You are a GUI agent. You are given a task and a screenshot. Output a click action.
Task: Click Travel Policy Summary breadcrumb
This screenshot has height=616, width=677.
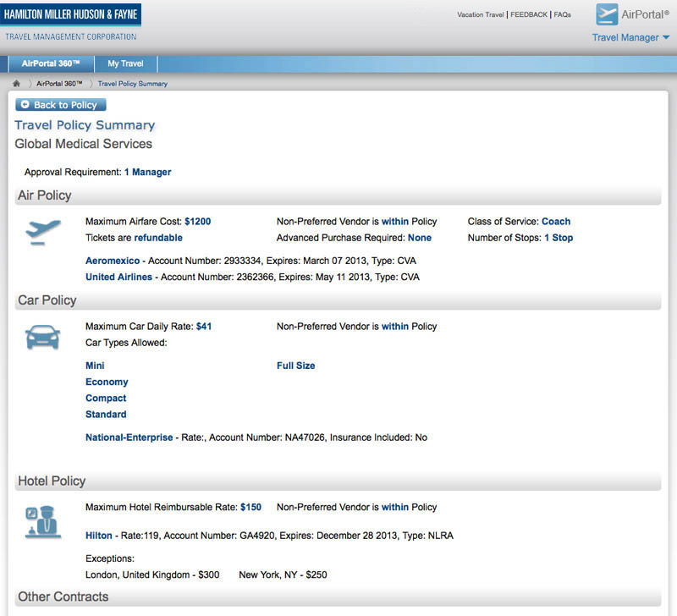133,84
